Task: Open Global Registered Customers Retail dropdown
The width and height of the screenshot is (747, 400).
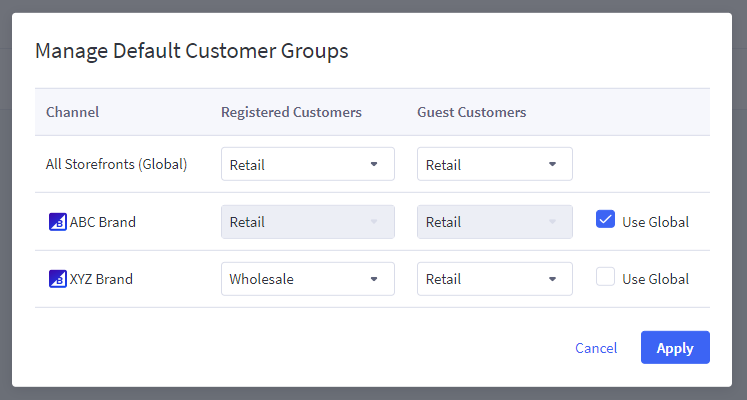Action: (307, 164)
